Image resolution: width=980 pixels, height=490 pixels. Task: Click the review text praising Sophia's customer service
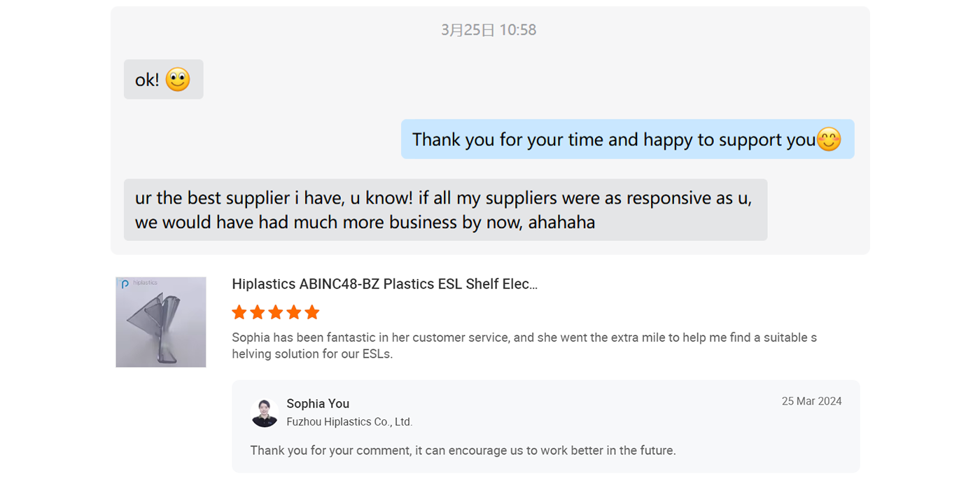(x=524, y=346)
